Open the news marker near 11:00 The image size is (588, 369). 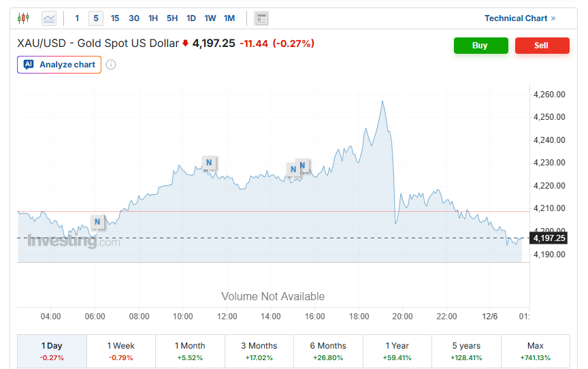210,162
